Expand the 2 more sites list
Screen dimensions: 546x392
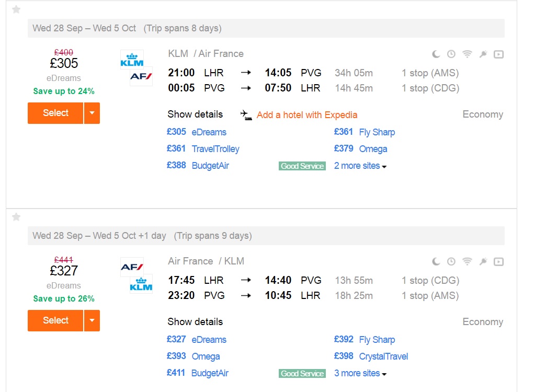pos(360,166)
